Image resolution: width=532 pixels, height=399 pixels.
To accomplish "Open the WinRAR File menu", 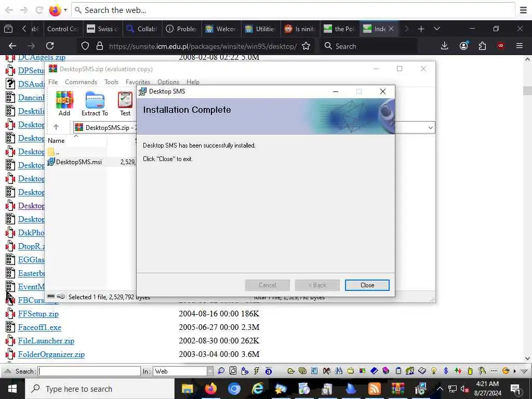I will (x=53, y=82).
